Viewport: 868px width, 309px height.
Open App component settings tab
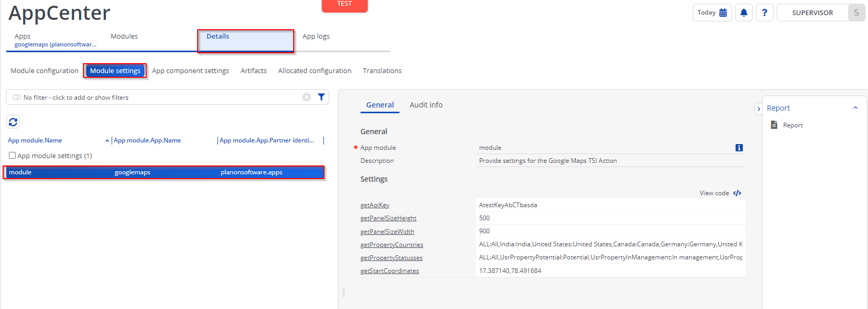190,70
